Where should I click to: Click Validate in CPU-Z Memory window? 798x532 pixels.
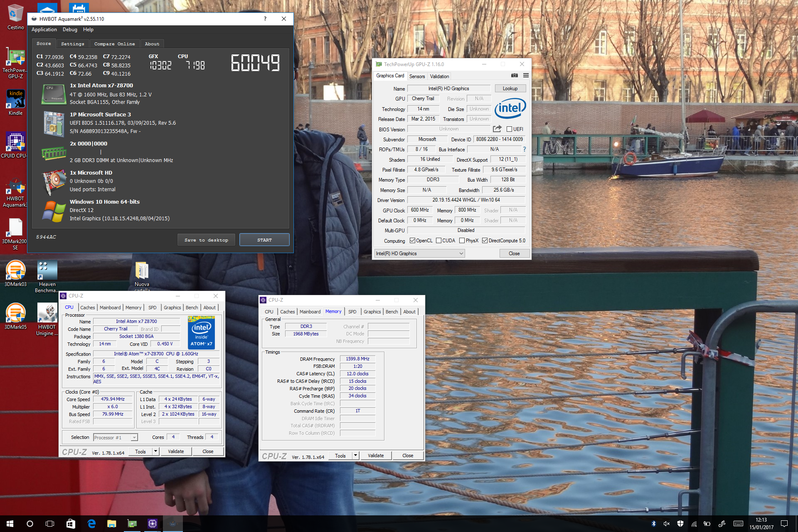tap(376, 456)
